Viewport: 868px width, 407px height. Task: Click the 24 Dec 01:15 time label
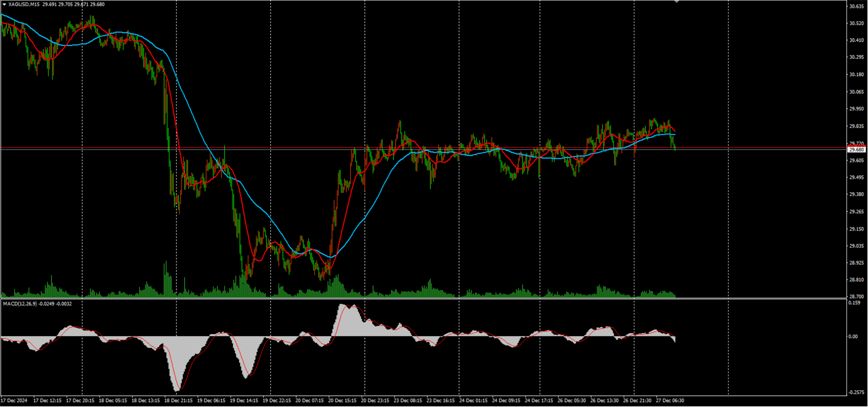pos(473,401)
